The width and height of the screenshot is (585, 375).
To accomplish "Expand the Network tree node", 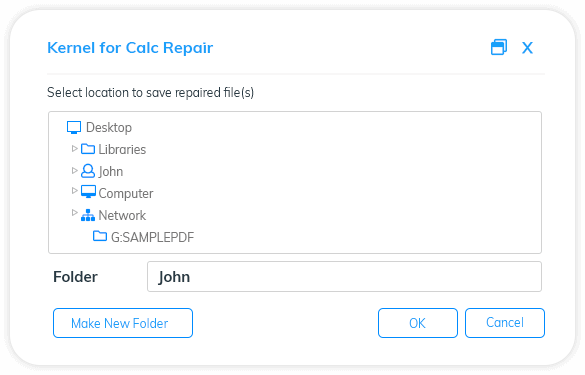I will click(x=74, y=213).
